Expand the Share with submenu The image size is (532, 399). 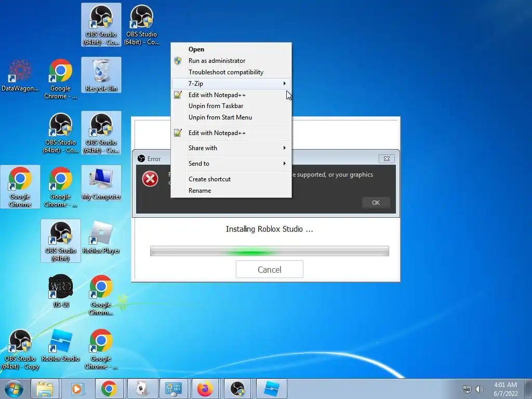click(231, 148)
